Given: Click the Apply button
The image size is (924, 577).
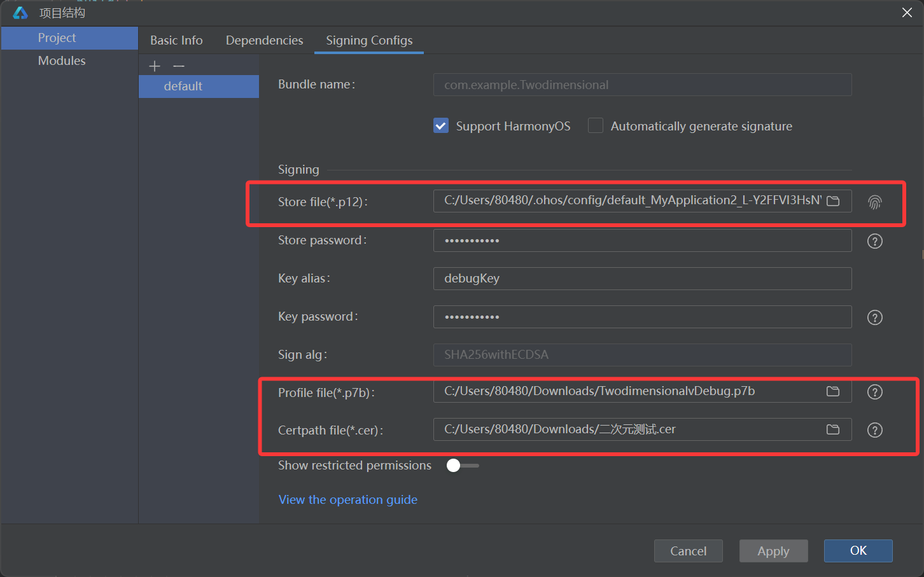Looking at the screenshot, I should [x=773, y=551].
